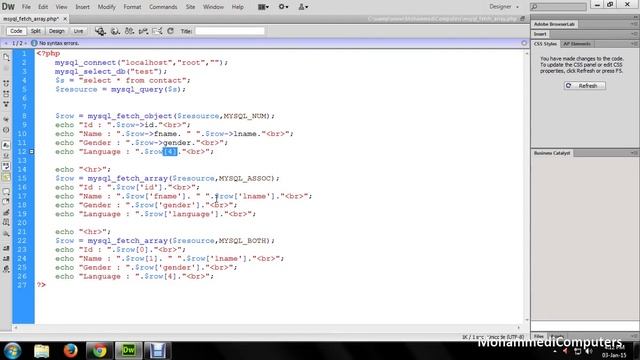
Task: Open CSS Styles panel options menu
Action: [x=634, y=44]
